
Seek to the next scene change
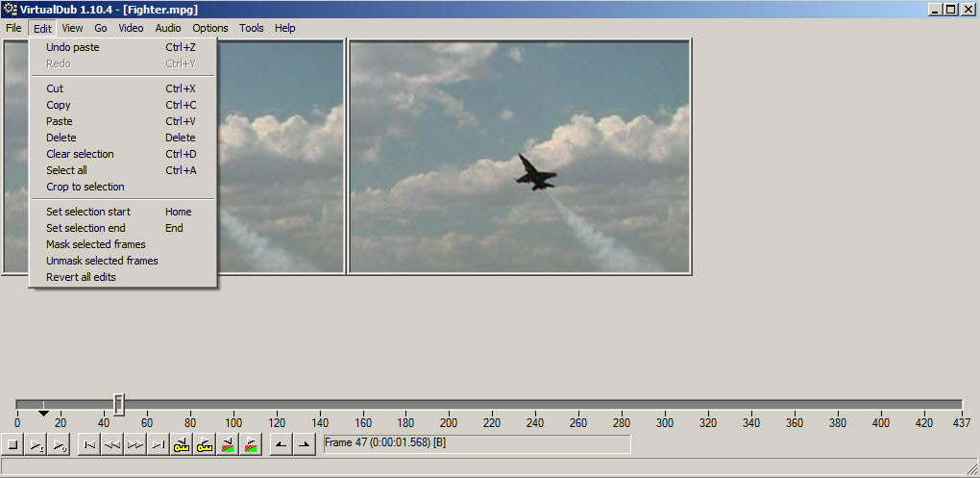point(252,445)
